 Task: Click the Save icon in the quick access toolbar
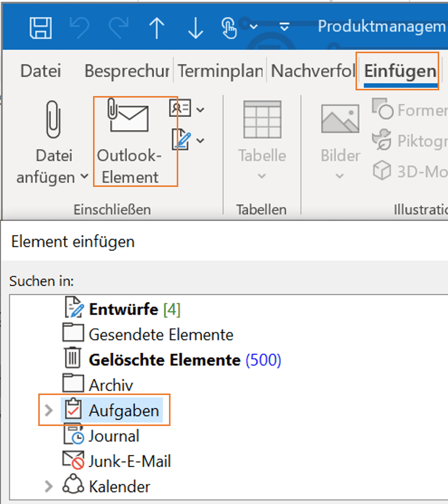40,28
